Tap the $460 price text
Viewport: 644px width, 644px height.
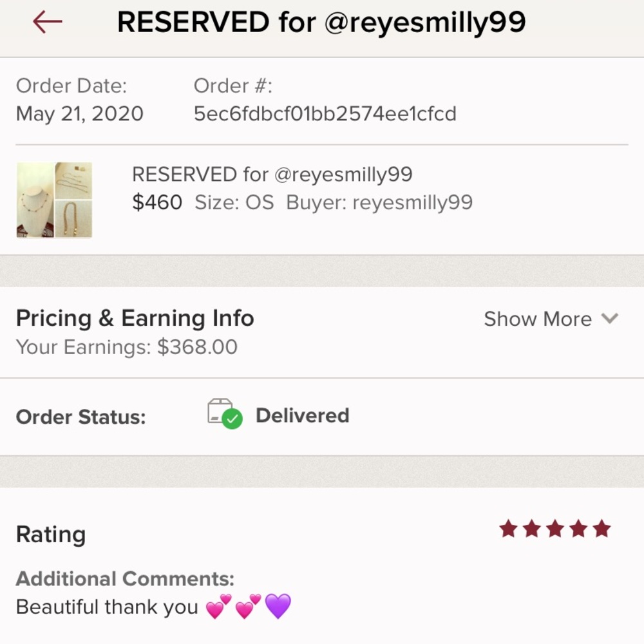[157, 202]
